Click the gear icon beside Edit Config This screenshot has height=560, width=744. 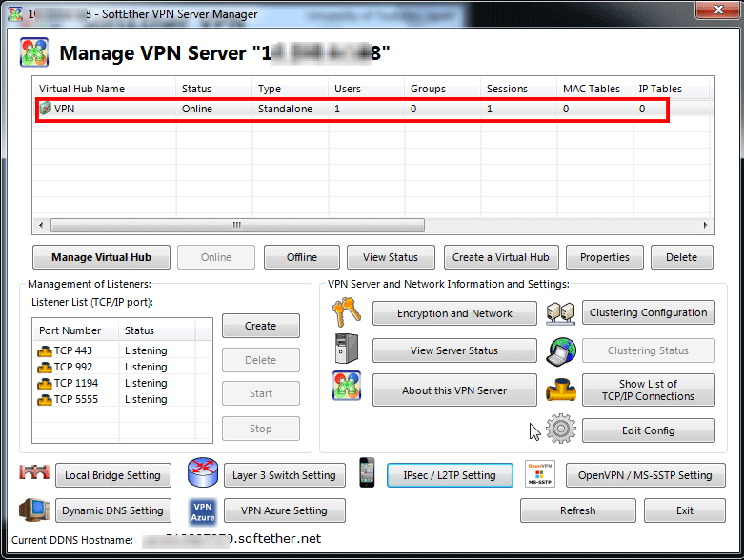560,430
